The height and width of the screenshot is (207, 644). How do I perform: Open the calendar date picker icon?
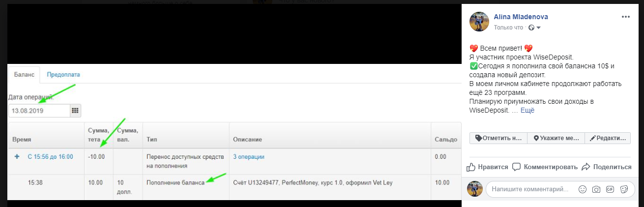pyautogui.click(x=75, y=111)
